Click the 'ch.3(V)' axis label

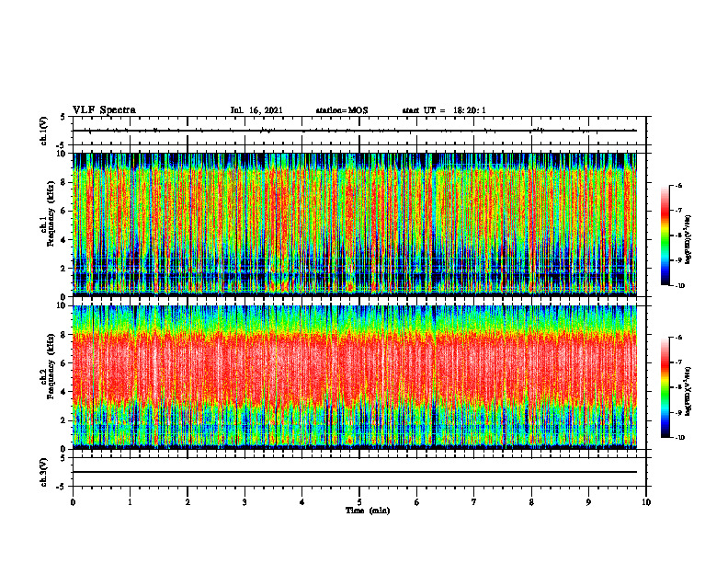(44, 472)
